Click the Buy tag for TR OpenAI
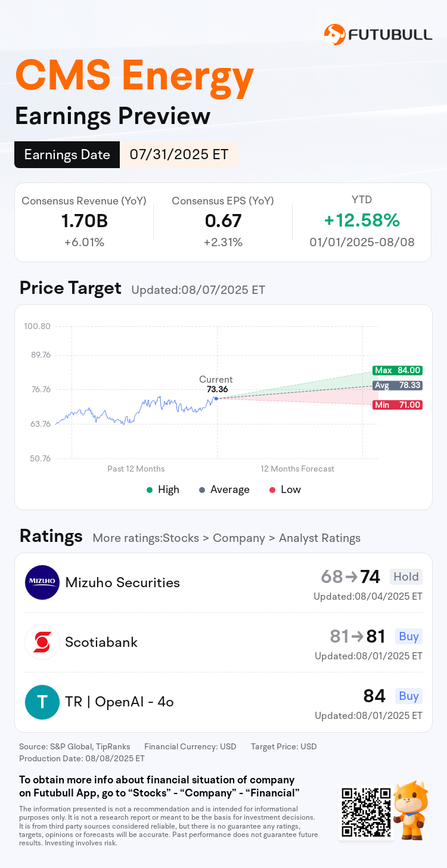This screenshot has width=447, height=868. point(409,696)
